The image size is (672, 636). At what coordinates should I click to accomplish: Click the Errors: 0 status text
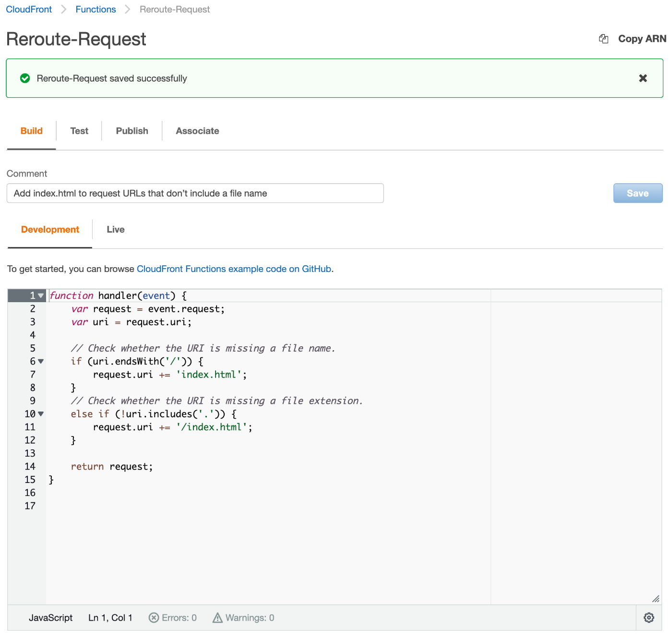pos(179,618)
